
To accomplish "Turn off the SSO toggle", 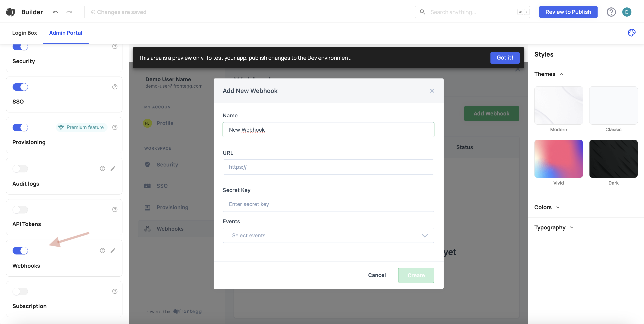I will (x=20, y=87).
